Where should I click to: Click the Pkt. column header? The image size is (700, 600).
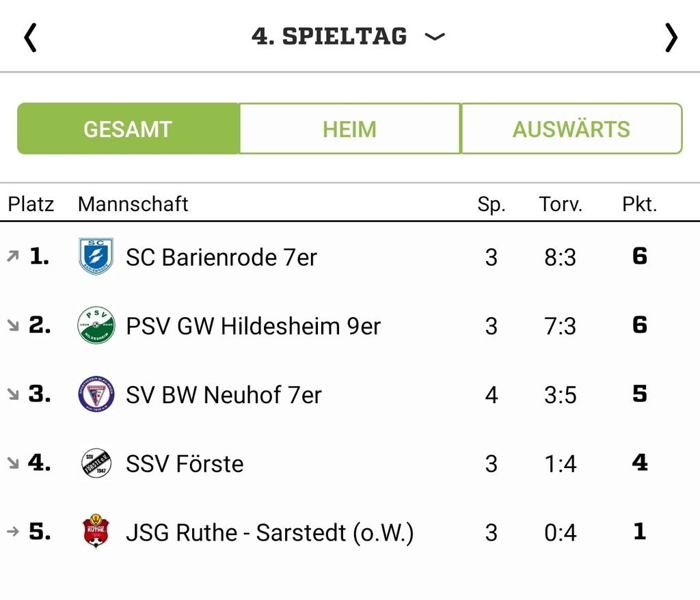point(640,204)
